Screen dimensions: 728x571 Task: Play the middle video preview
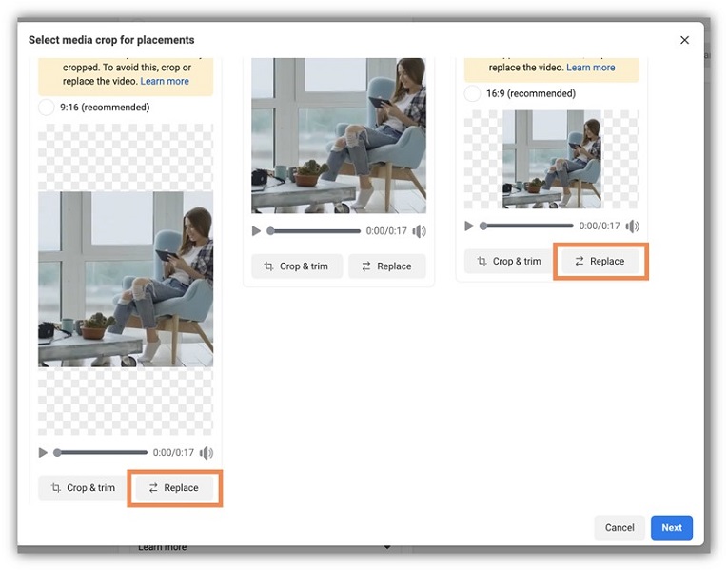click(x=256, y=231)
